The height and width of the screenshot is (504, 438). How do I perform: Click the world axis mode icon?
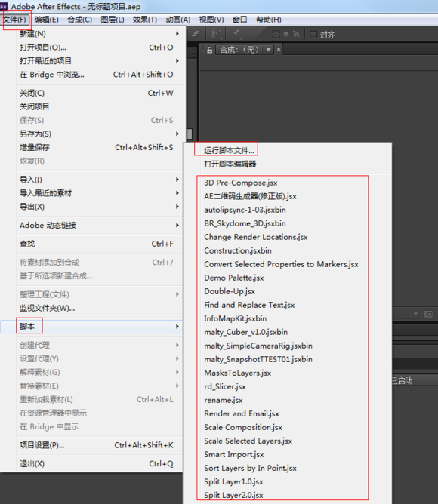pyautogui.click(x=285, y=34)
